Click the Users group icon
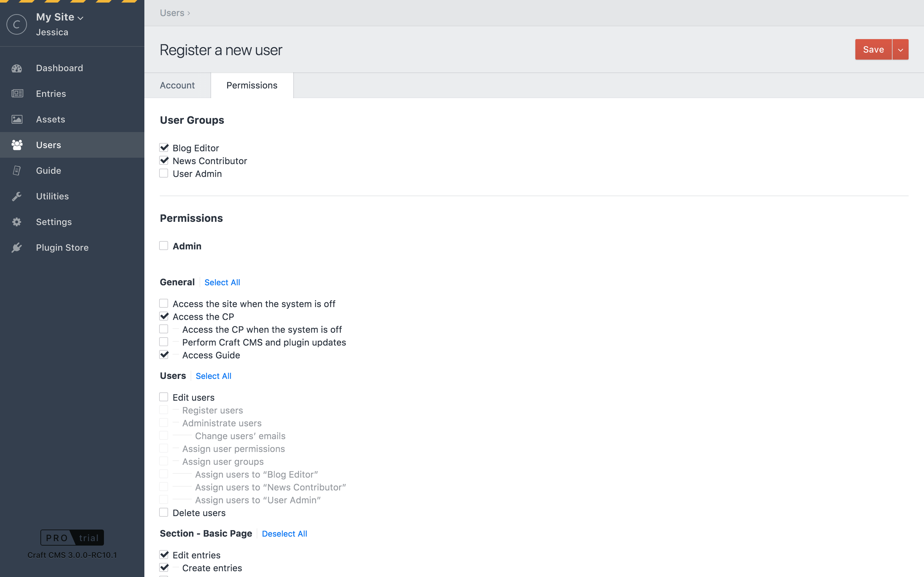 click(17, 145)
